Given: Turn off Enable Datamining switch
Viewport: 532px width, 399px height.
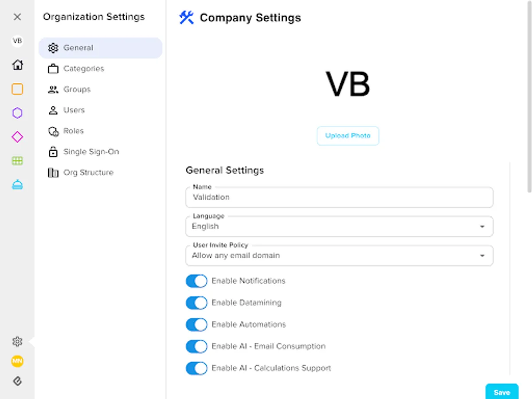Looking at the screenshot, I should point(196,303).
